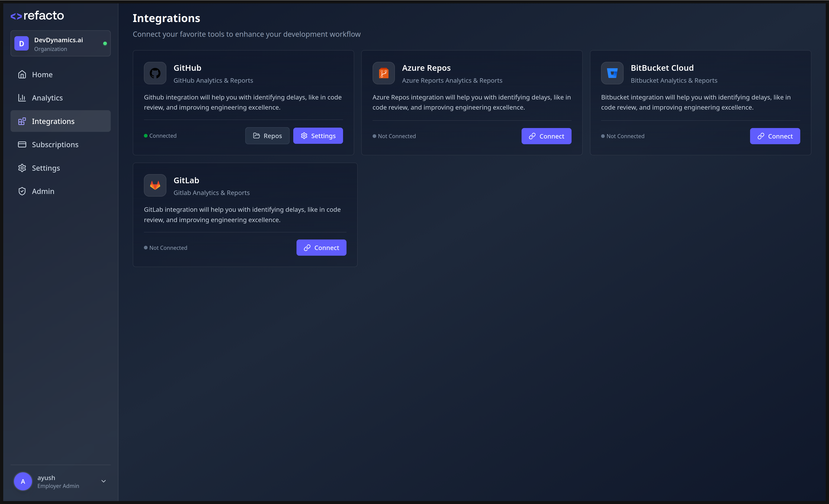Image resolution: width=829 pixels, height=504 pixels.
Task: Click the GitHub logo icon
Action: point(155,73)
